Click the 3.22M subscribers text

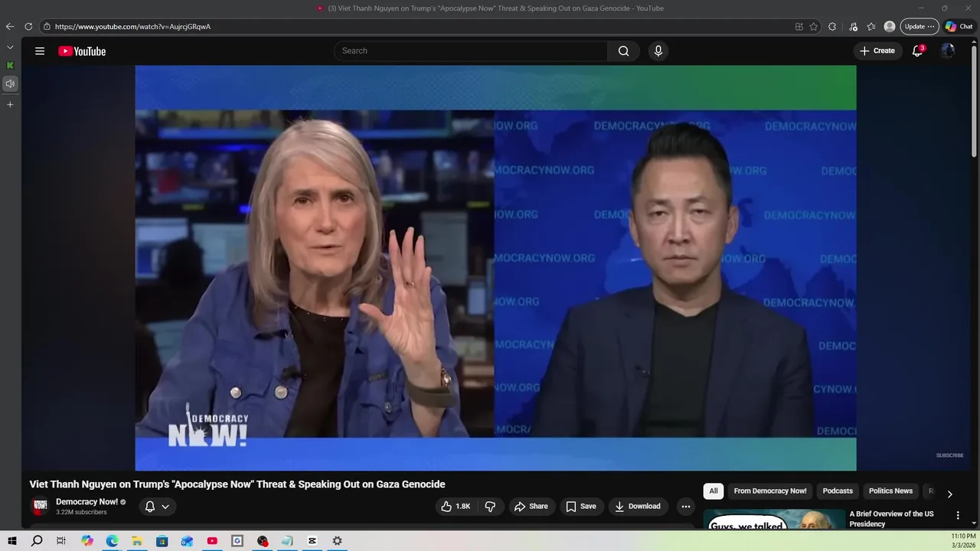[81, 512]
